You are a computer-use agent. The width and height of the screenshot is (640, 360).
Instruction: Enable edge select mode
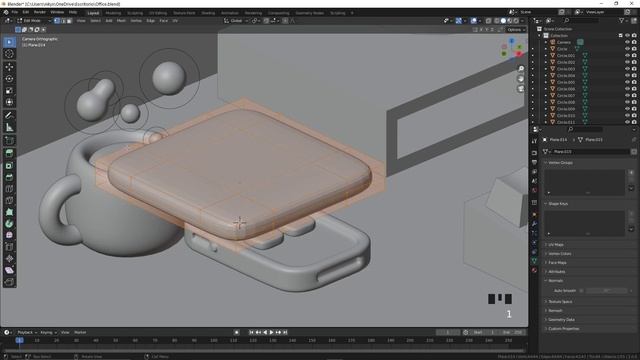pyautogui.click(x=63, y=20)
